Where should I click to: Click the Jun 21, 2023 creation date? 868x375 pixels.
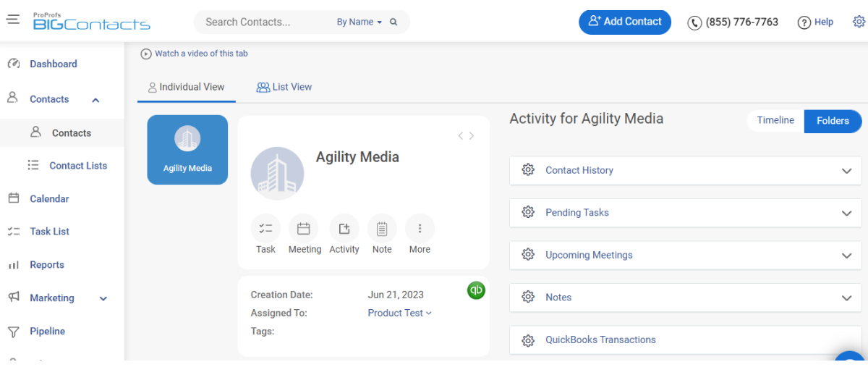pos(396,295)
